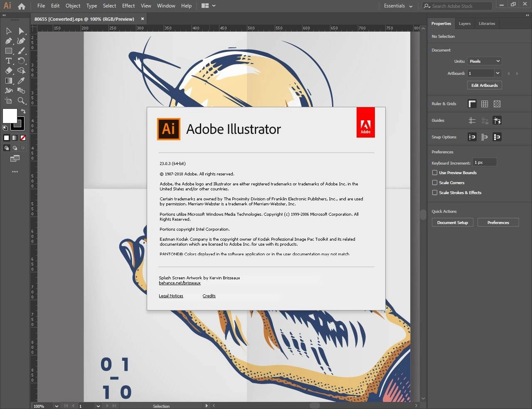Expand the arrange documents dropdown arrow
Viewport: 532px width, 409px height.
pyautogui.click(x=214, y=6)
